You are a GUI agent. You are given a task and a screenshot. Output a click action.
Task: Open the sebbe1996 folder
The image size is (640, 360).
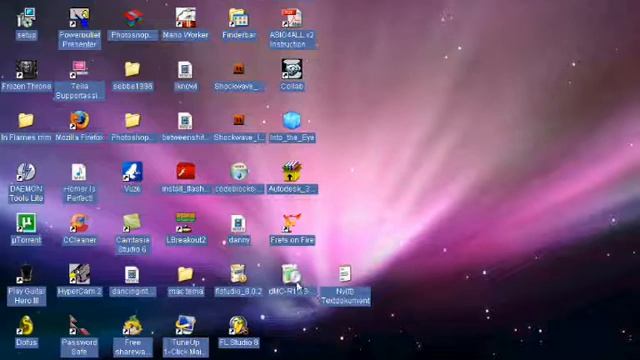tap(133, 70)
